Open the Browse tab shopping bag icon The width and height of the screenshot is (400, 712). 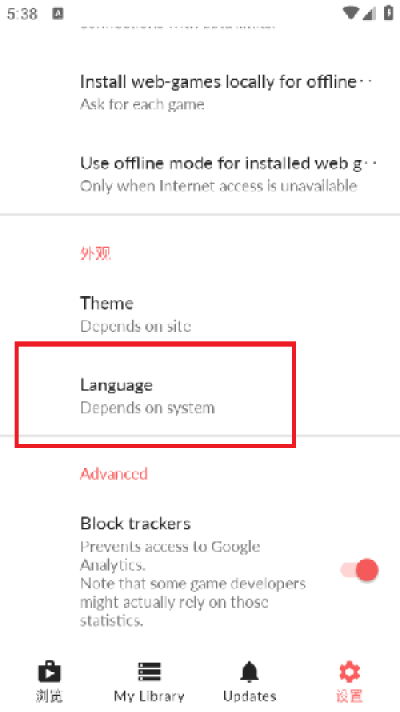(49, 671)
